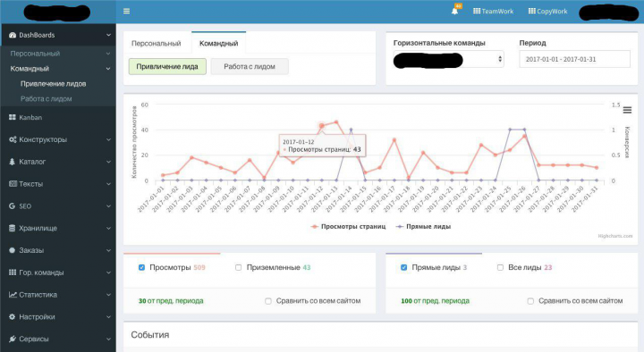
Task: Expand the Настройки menu chevron
Action: pos(108,317)
